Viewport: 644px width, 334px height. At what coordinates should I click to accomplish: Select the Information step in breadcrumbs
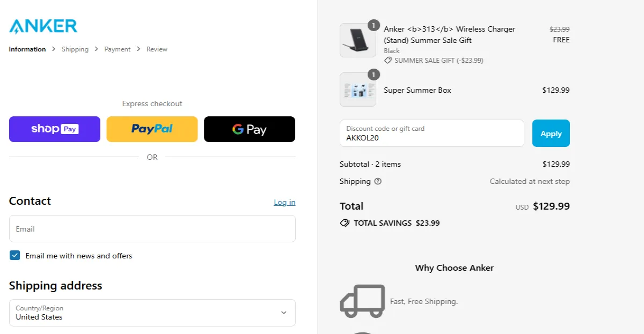[x=27, y=49]
